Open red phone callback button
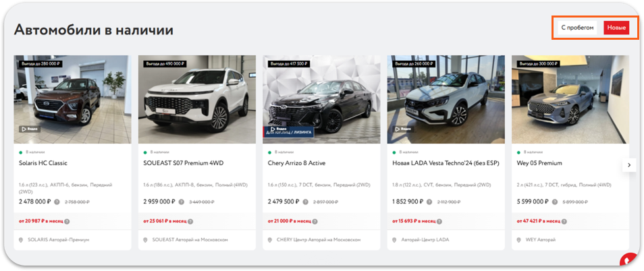 629,262
